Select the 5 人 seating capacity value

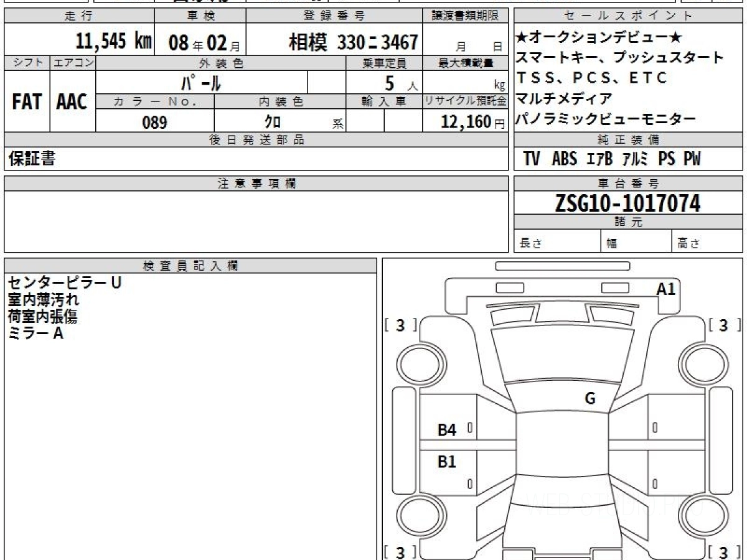click(402, 83)
